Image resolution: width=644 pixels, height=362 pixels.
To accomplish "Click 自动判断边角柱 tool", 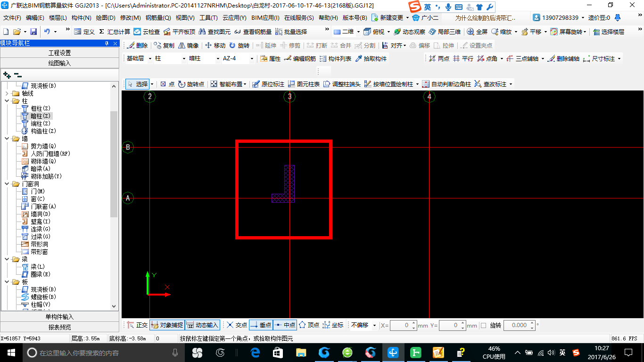I will tap(446, 84).
